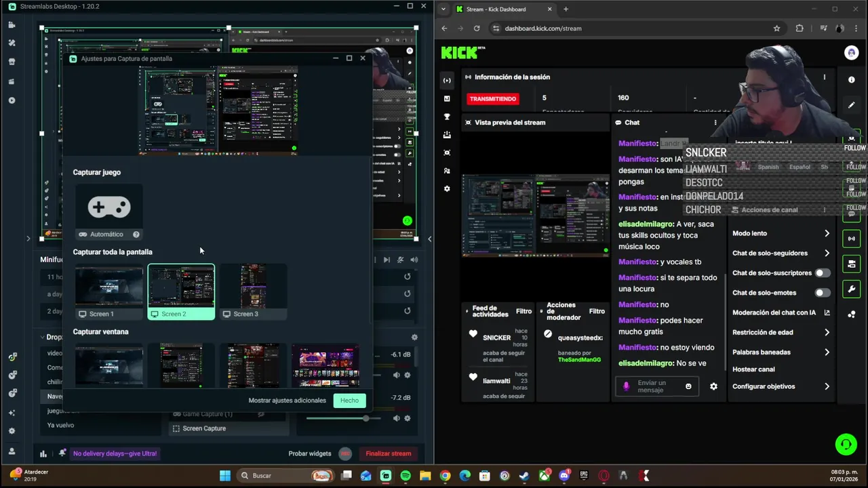The height and width of the screenshot is (488, 868).
Task: Open Spotify from the taskbar
Action: 406,476
